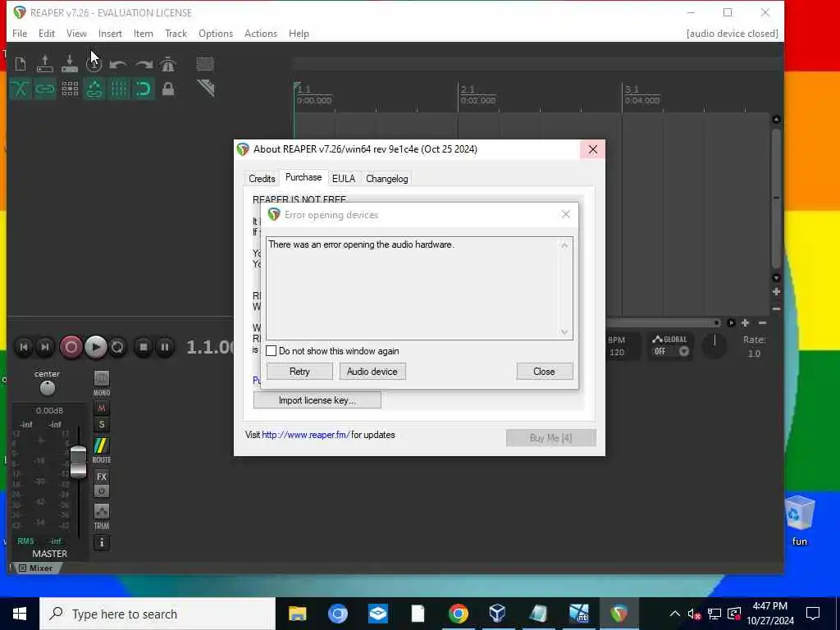Toggle ripple editing icon in the toolbar
840x630 pixels.
click(x=70, y=89)
